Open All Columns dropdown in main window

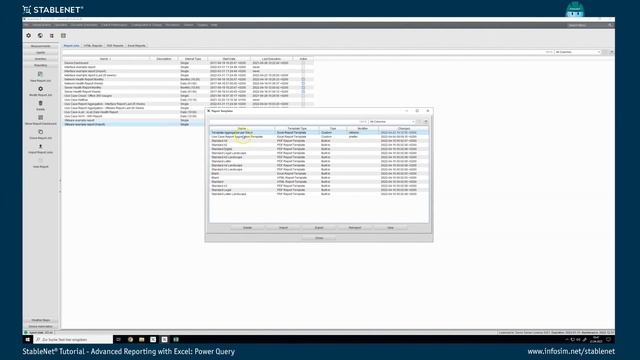tap(578, 52)
